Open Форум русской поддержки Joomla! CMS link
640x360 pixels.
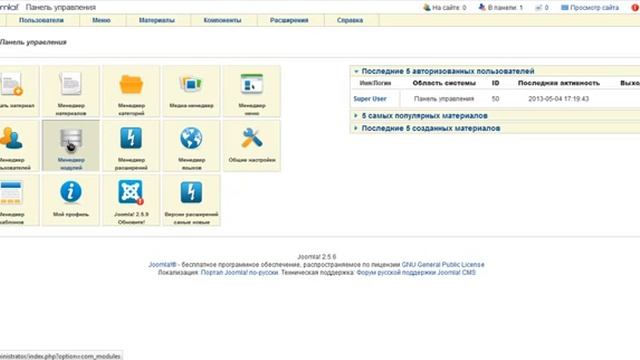(x=416, y=272)
